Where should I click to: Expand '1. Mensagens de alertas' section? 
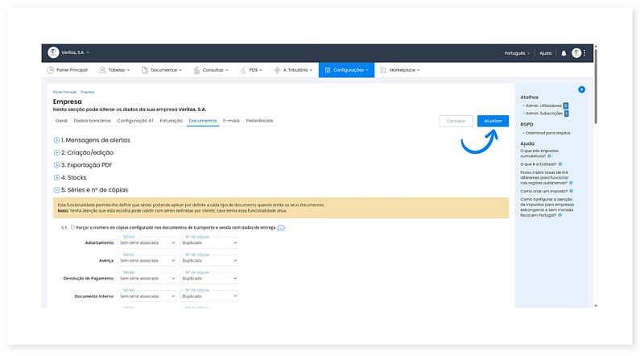click(x=56, y=140)
